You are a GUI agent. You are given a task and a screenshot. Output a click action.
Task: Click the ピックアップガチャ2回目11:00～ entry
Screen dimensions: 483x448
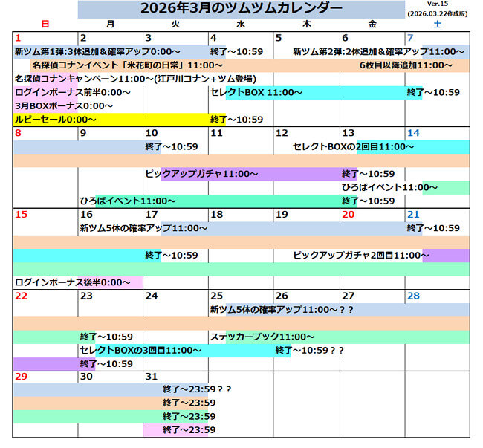click(x=357, y=255)
